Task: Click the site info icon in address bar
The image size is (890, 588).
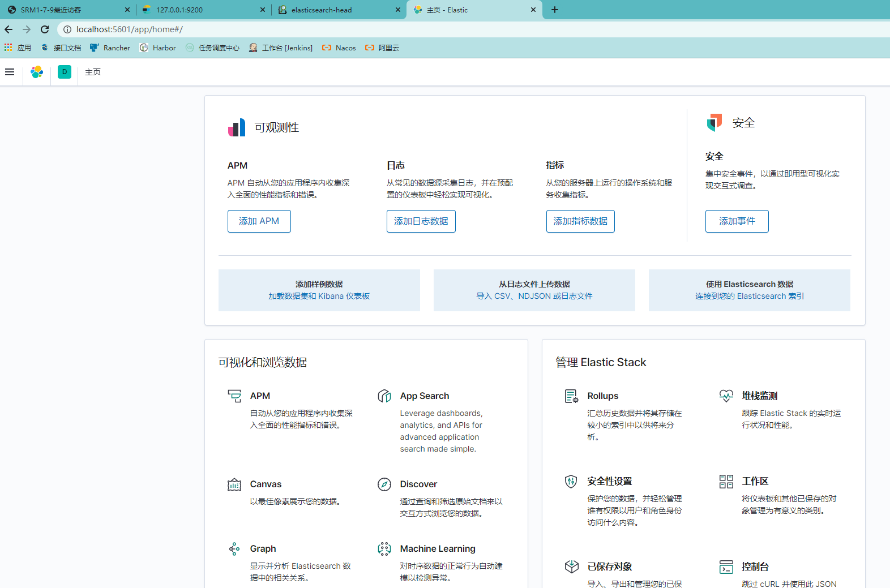Action: 67,29
